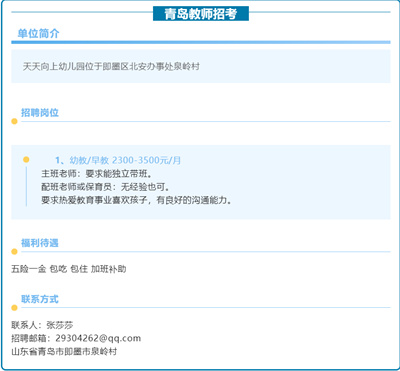The image size is (400, 371).
Task: Click the orange dot beside 招聘岗位
Action: pos(14,121)
